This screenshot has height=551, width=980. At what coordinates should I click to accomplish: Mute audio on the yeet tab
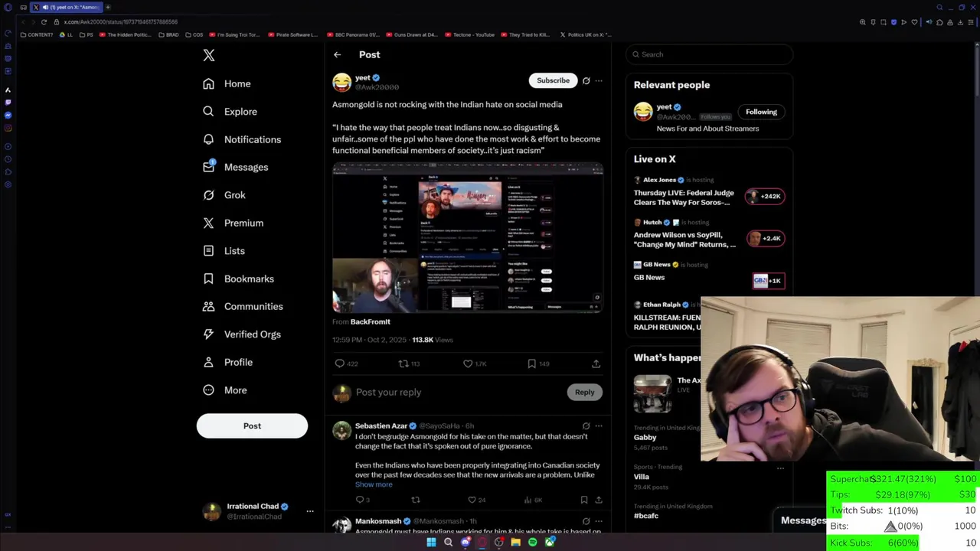(x=45, y=7)
